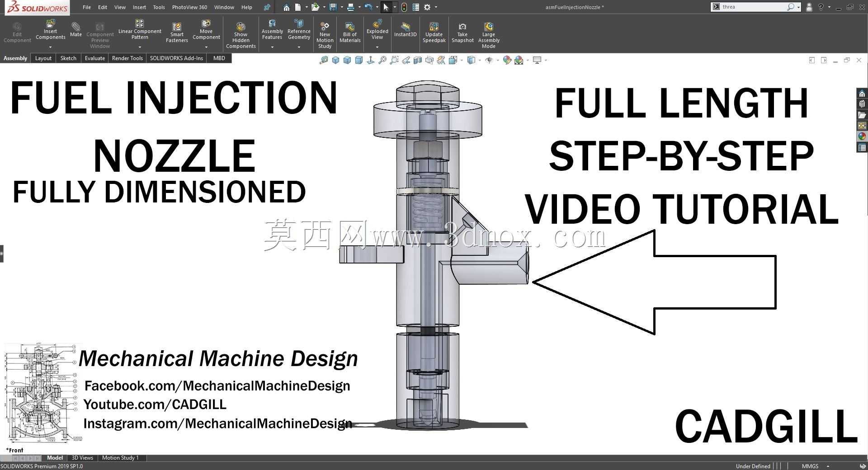Click the Under Defined status text
The image size is (868, 470).
point(753,466)
